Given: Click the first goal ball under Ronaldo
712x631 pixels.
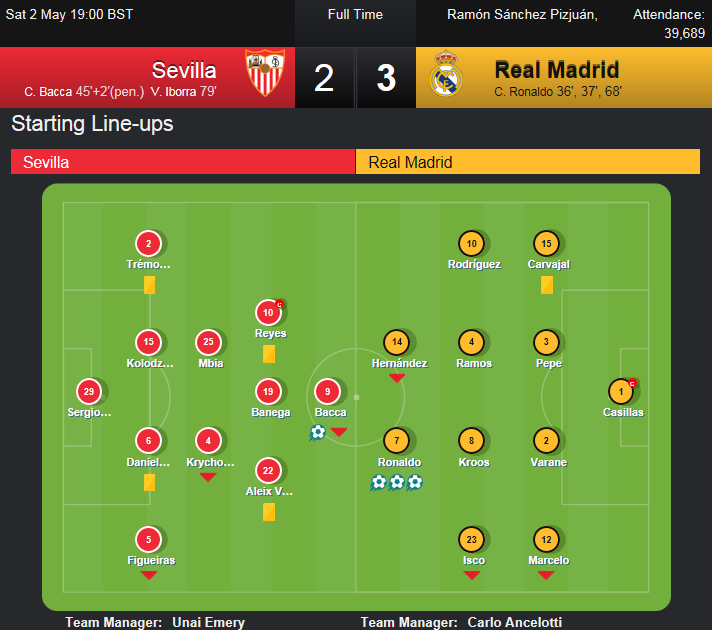Looking at the screenshot, I should [x=379, y=482].
